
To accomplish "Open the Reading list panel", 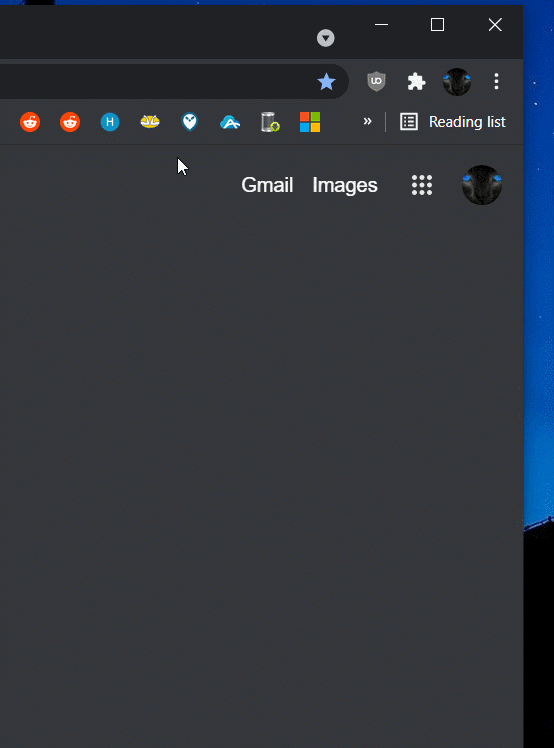I will tap(452, 122).
